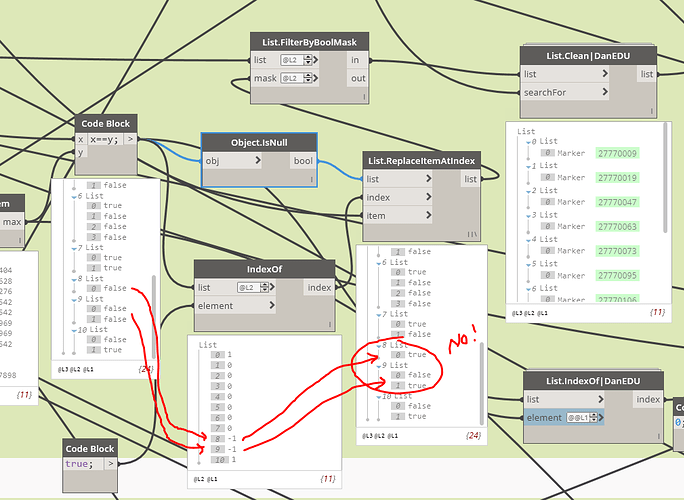684x500 pixels.
Task: Adjust @L2 level stepper on IndexOf list port
Action: [x=264, y=287]
